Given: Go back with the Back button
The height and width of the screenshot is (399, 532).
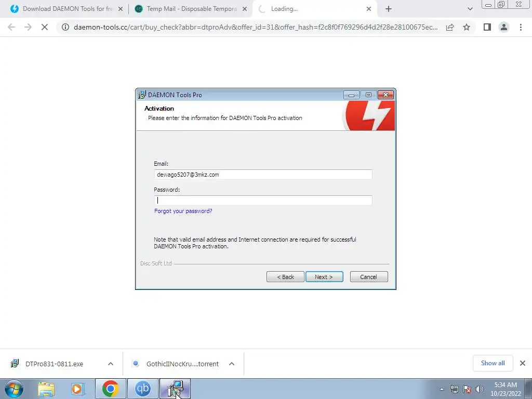Looking at the screenshot, I should (x=285, y=277).
